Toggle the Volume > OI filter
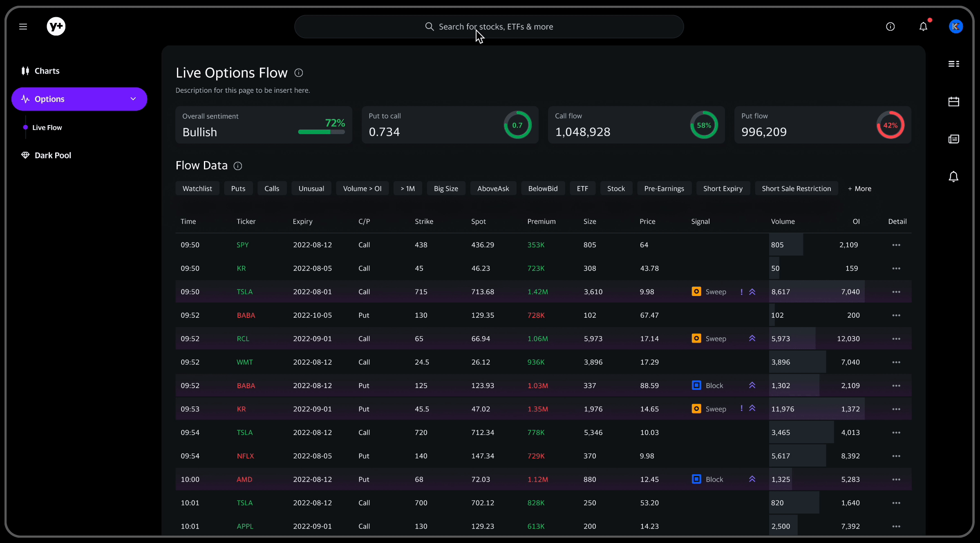Image resolution: width=980 pixels, height=543 pixels. (362, 188)
